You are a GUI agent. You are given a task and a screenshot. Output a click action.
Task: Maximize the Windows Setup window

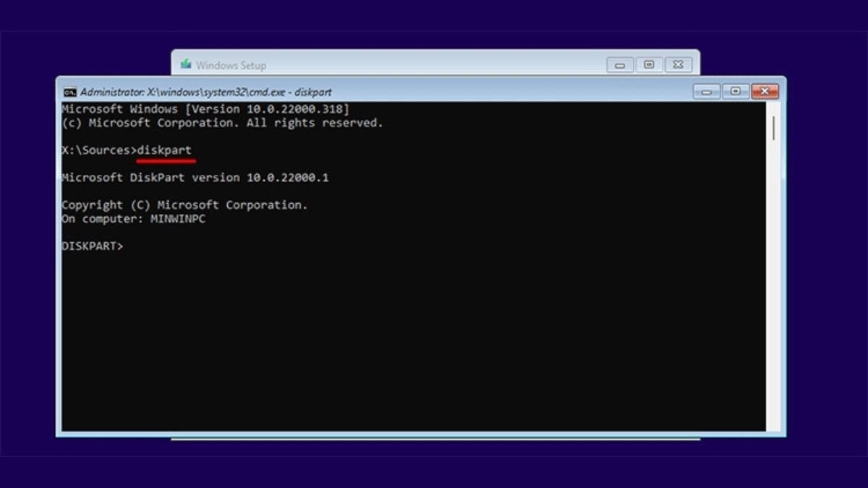[649, 65]
